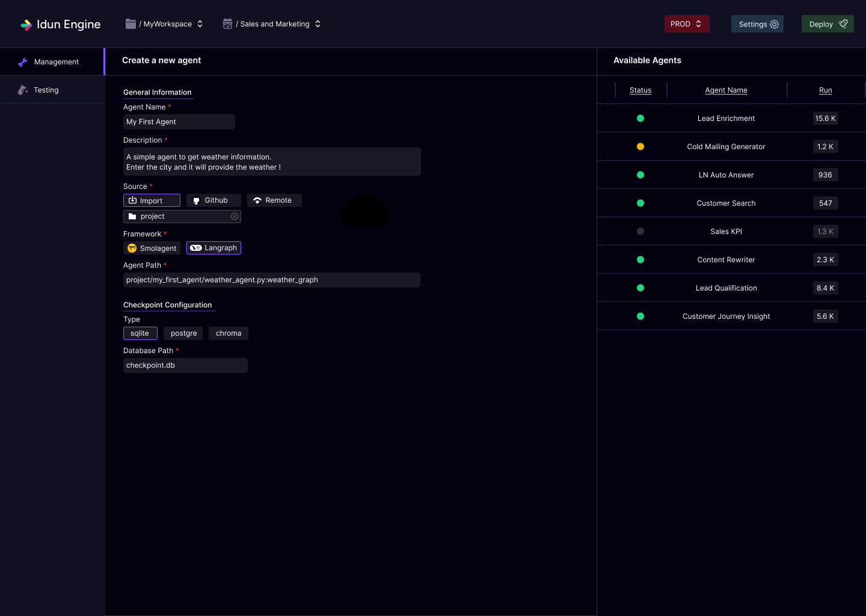866x616 pixels.
Task: Open the Customer Journey Insight agent
Action: 726,316
